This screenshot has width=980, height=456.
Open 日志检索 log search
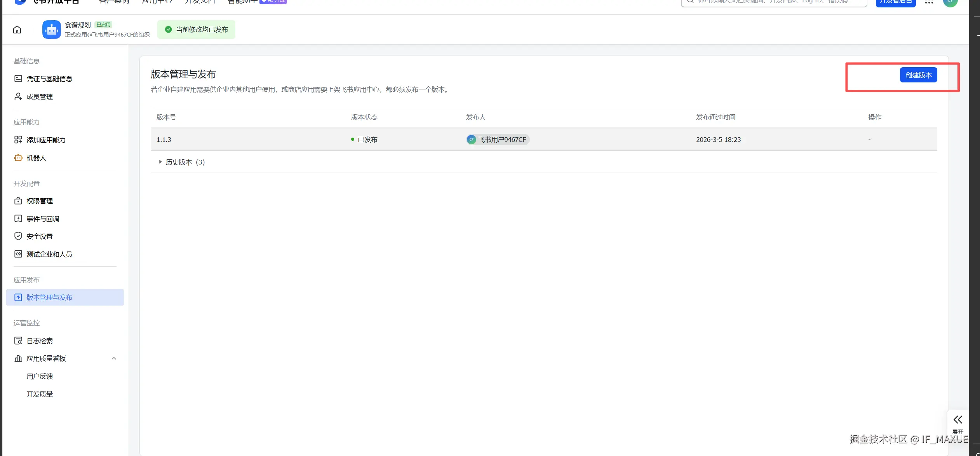click(39, 341)
